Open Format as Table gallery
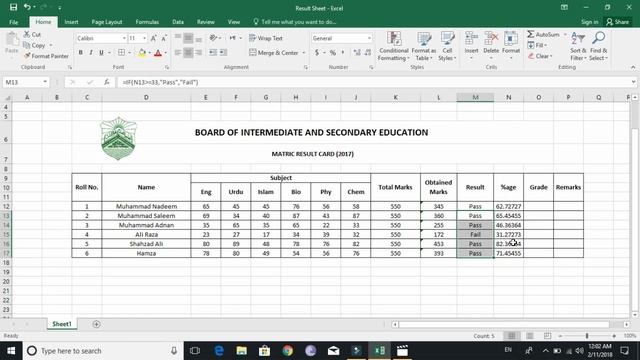The width and height of the screenshot is (640, 360). [x=424, y=46]
